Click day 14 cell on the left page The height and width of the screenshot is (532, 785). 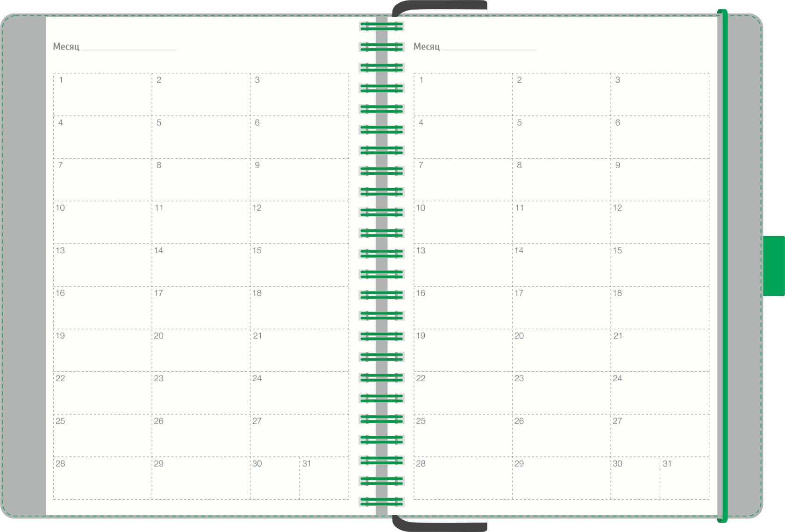pyautogui.click(x=201, y=265)
